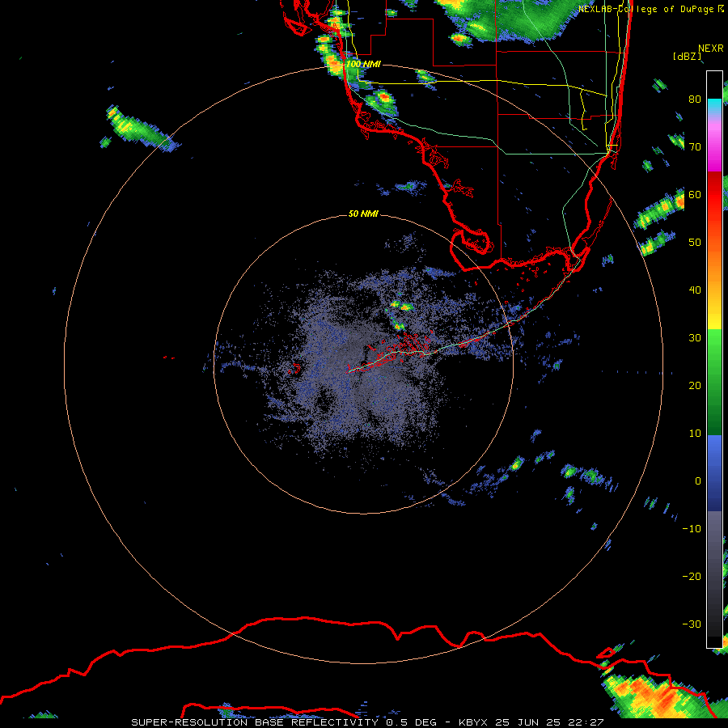The height and width of the screenshot is (728, 728).
Task: Click the 50 NMI range ring label
Action: tap(363, 214)
